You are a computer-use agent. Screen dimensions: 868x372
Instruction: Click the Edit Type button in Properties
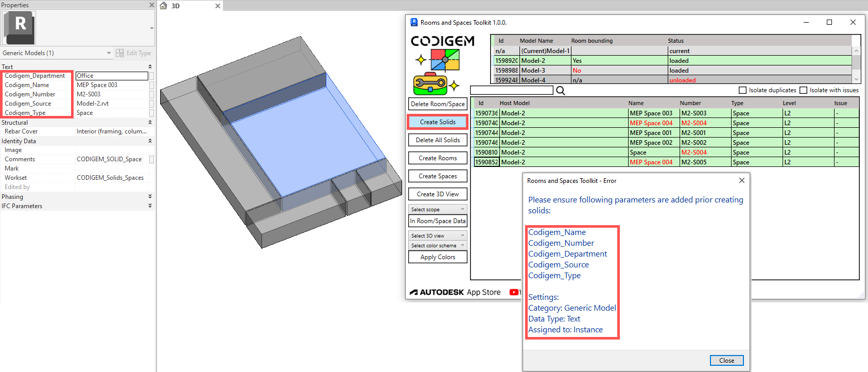(134, 53)
